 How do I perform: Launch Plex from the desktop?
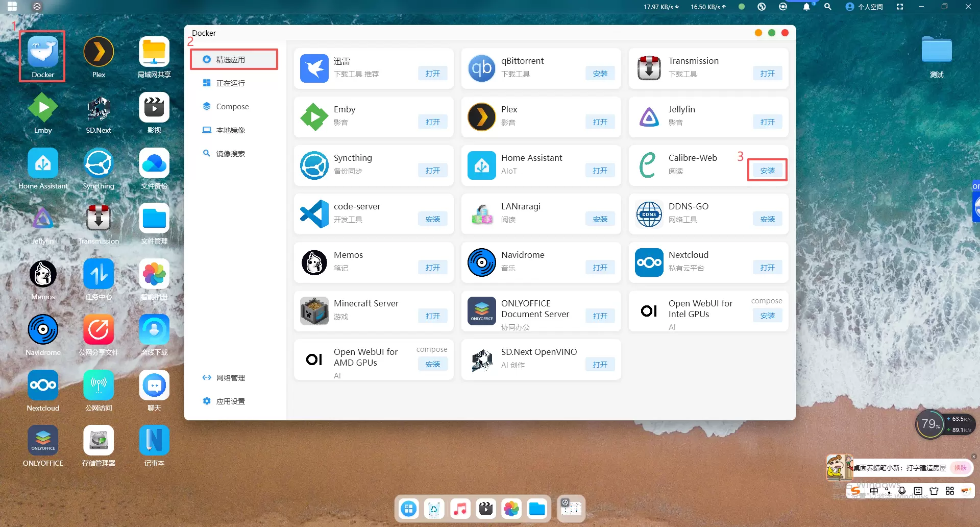pos(99,53)
